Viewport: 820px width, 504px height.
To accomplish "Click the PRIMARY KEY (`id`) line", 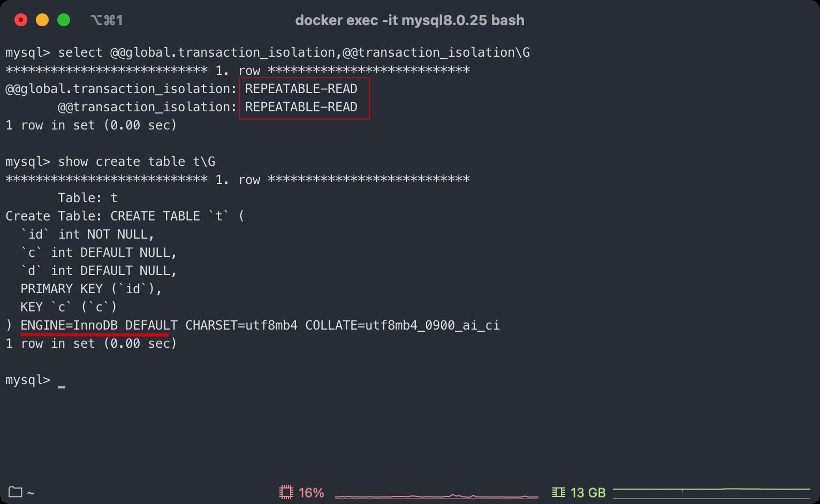I will (92, 288).
